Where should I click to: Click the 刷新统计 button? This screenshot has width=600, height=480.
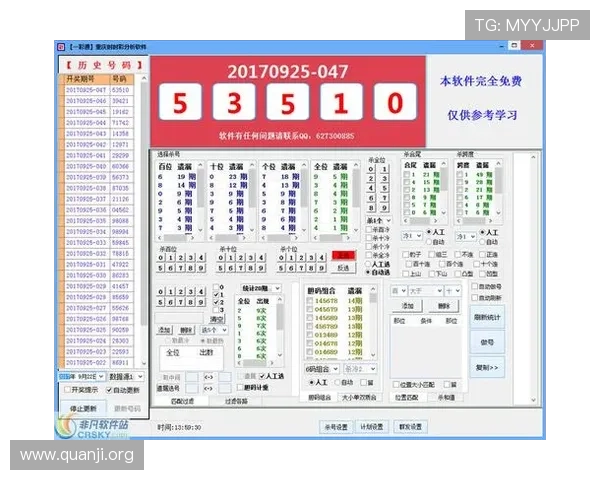487,317
